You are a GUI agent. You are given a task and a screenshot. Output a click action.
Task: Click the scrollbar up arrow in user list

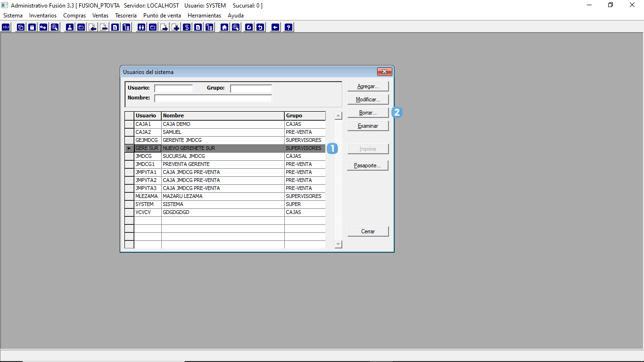tap(338, 115)
